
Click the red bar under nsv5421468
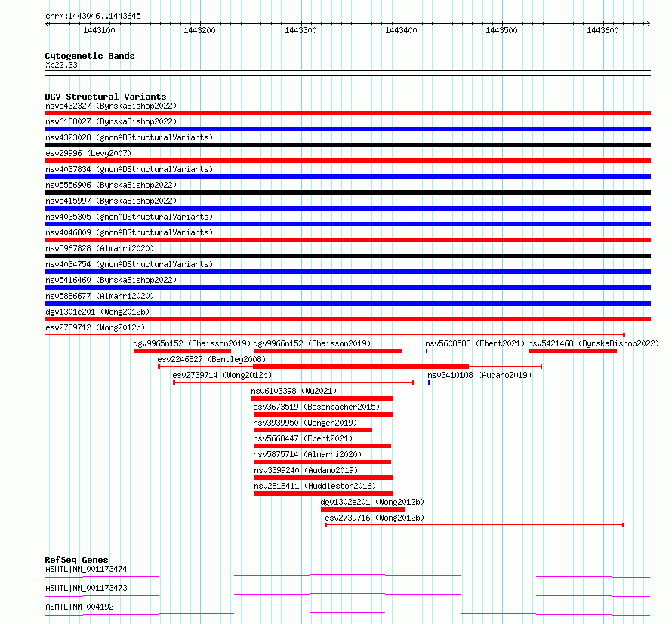[x=572, y=351]
